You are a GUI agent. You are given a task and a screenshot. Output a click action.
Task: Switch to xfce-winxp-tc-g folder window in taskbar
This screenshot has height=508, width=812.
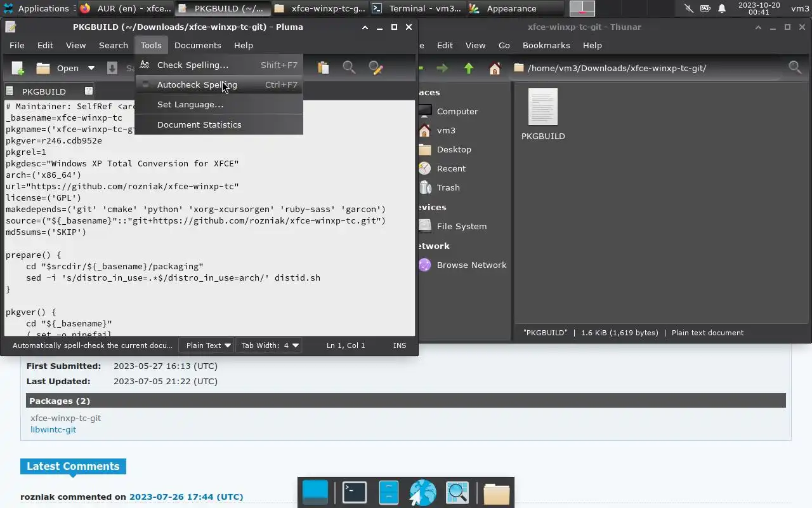pyautogui.click(x=320, y=8)
